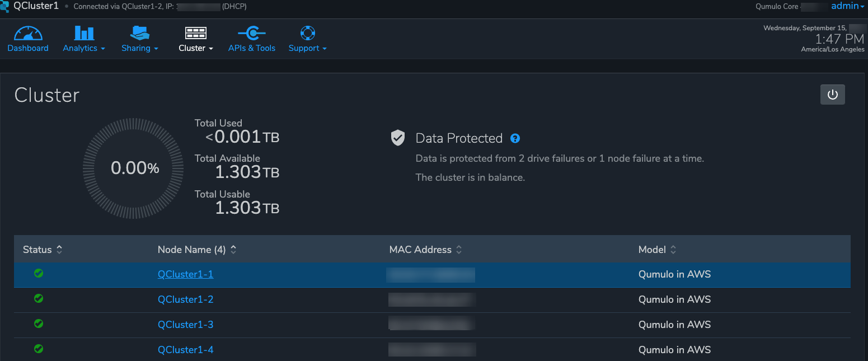The height and width of the screenshot is (361, 868).
Task: Click the Data Protected help icon
Action: click(x=515, y=138)
